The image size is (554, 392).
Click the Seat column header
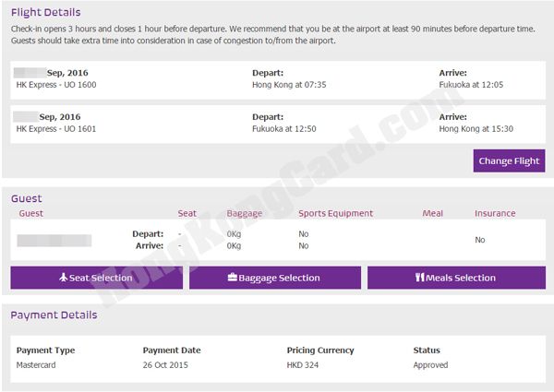(187, 213)
